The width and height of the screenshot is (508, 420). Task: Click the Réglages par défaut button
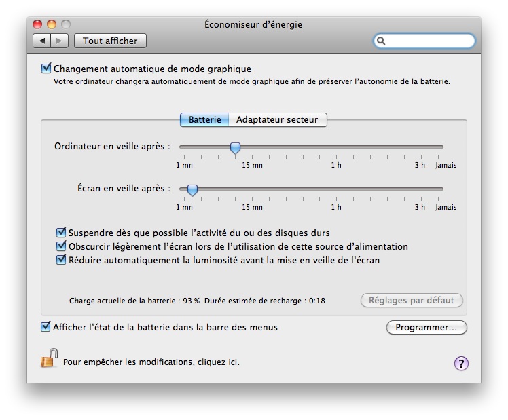412,301
